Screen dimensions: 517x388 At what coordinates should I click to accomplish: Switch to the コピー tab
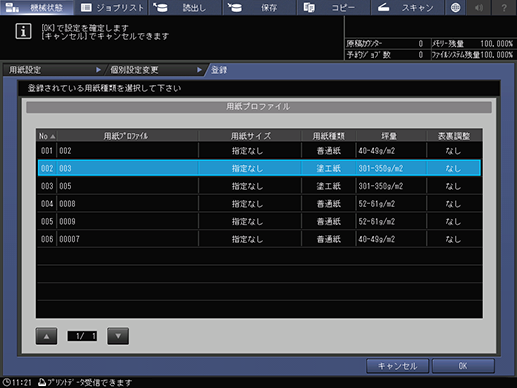333,7
